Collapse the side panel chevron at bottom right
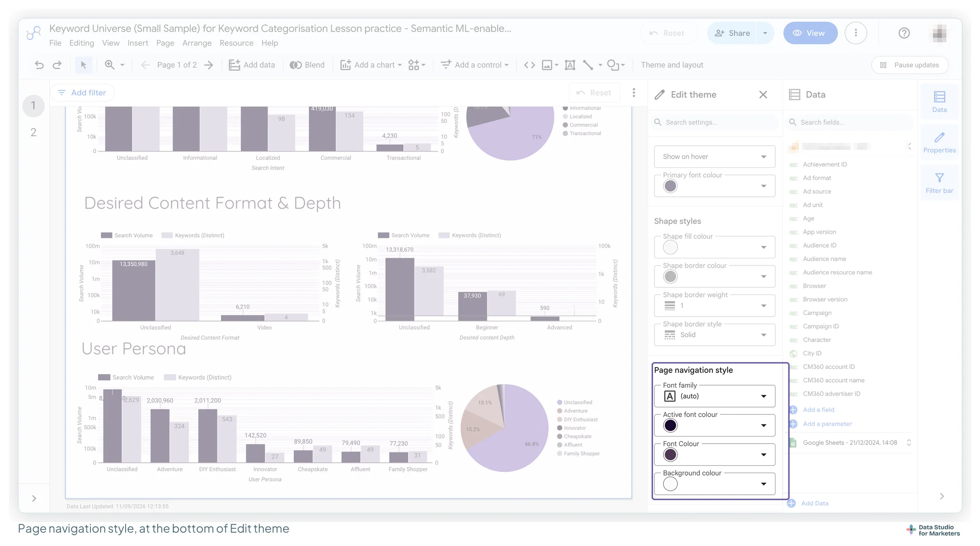Image resolution: width=980 pixels, height=546 pixels. 942,496
